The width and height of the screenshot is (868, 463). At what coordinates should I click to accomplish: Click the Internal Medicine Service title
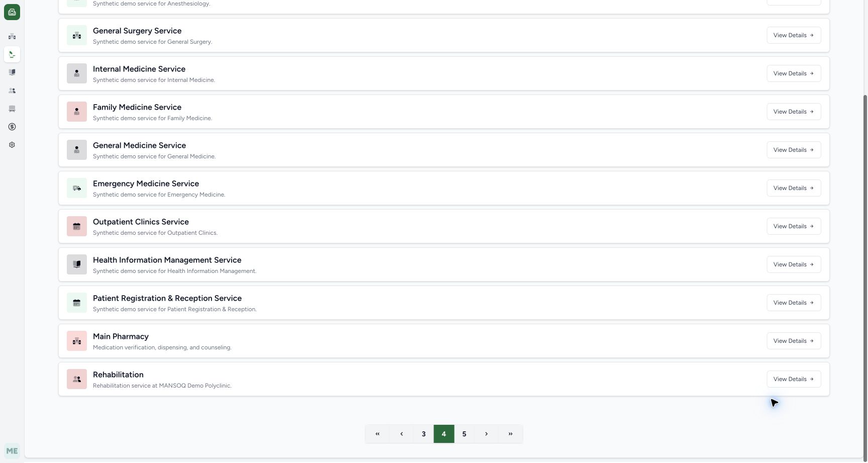tap(139, 69)
